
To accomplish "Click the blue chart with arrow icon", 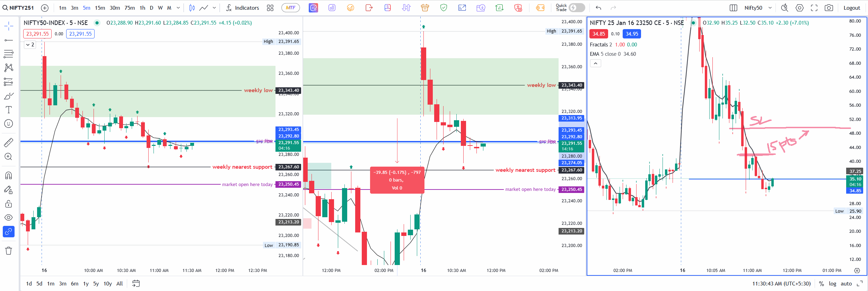I will (462, 8).
